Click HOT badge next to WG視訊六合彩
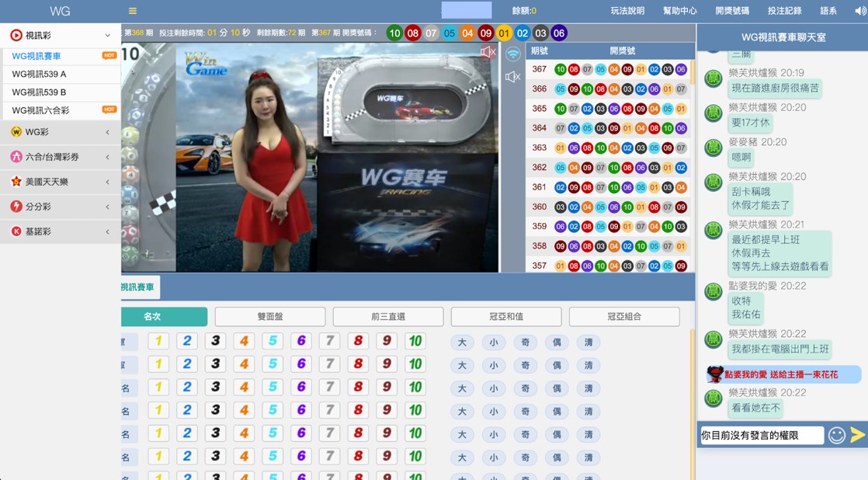The image size is (868, 480). (109, 110)
